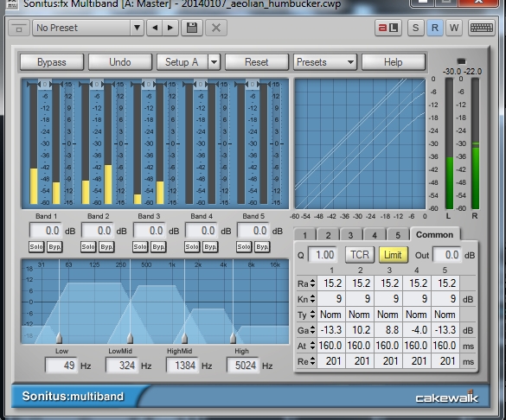The image size is (506, 420).
Task: Click the HighMid crossover slider handle
Action: click(x=184, y=338)
